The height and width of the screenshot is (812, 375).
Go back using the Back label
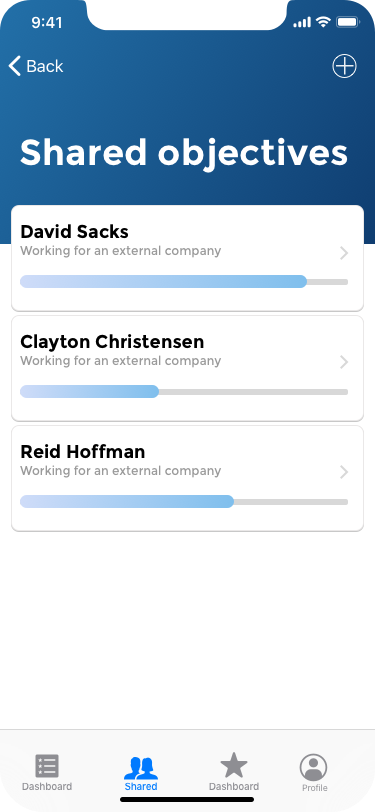(45, 66)
